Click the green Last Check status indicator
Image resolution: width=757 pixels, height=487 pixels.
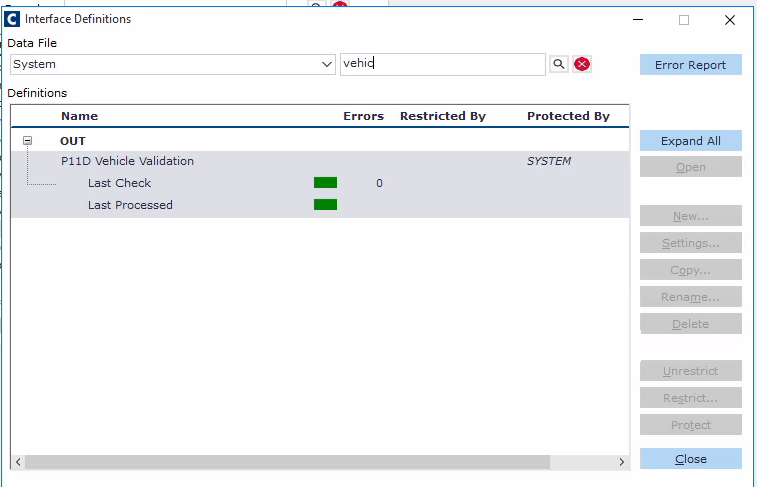coord(325,182)
